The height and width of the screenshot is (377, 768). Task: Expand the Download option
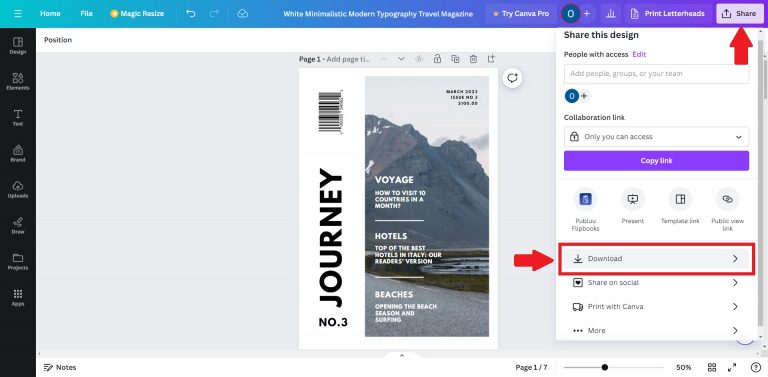point(656,259)
